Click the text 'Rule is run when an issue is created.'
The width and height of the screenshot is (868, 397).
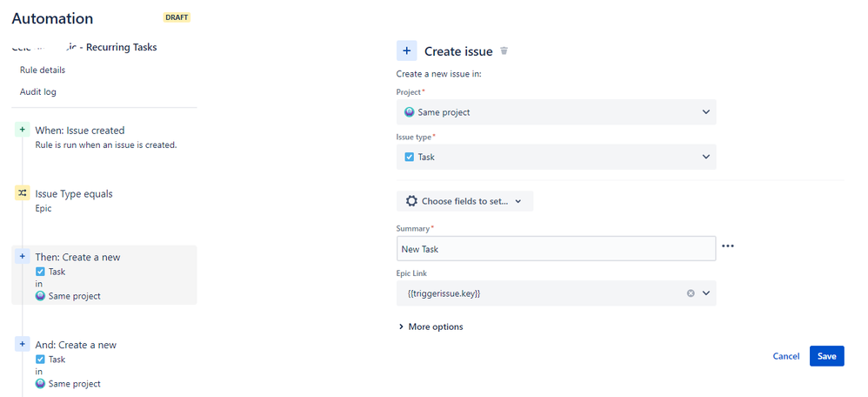click(106, 145)
